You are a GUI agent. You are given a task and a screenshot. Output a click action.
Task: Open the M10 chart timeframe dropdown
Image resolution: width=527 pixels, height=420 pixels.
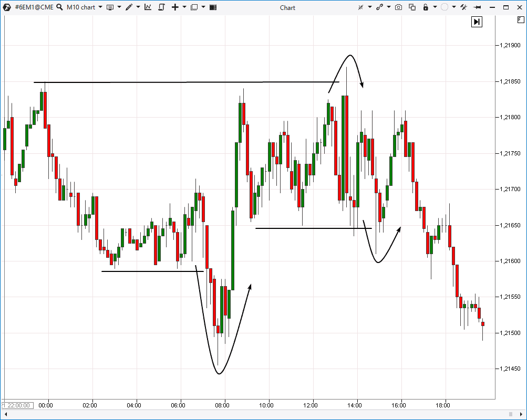click(x=100, y=7)
